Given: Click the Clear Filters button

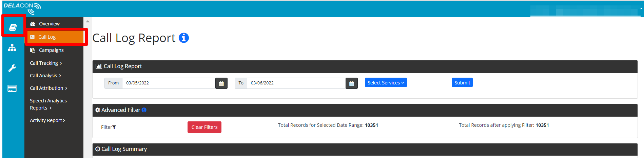Looking at the screenshot, I should pos(204,127).
